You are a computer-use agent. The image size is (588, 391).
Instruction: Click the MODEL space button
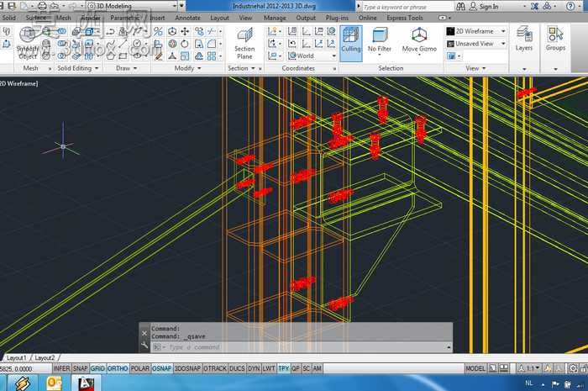(x=475, y=368)
